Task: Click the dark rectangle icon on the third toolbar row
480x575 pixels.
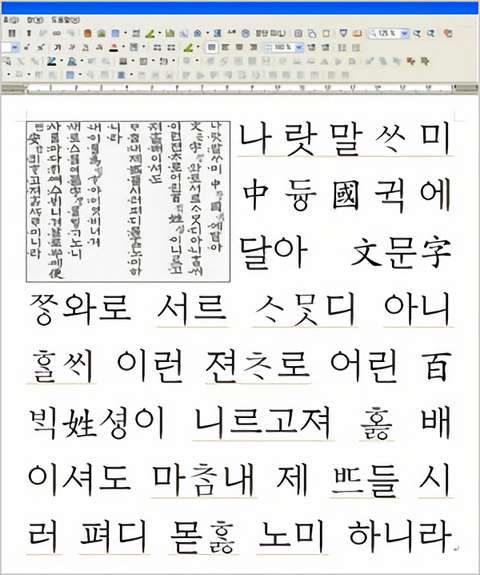Action: [123, 61]
